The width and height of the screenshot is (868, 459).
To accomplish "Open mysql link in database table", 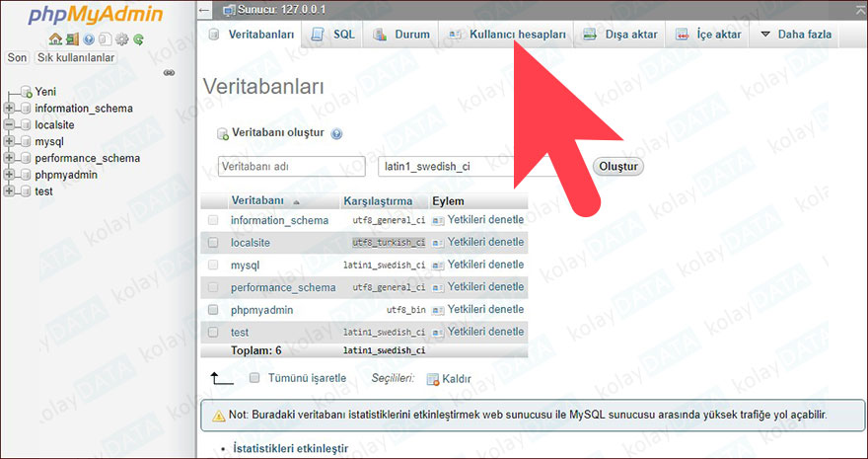I will (246, 266).
